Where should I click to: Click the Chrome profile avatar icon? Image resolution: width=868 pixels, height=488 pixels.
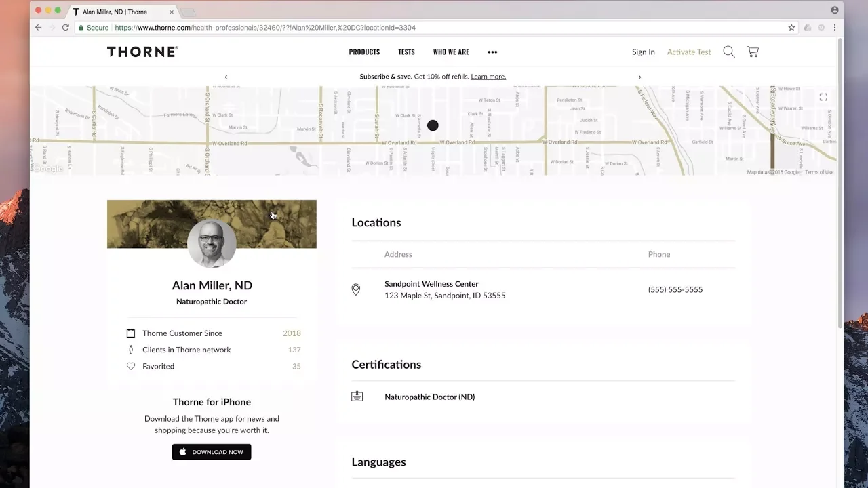(835, 9)
